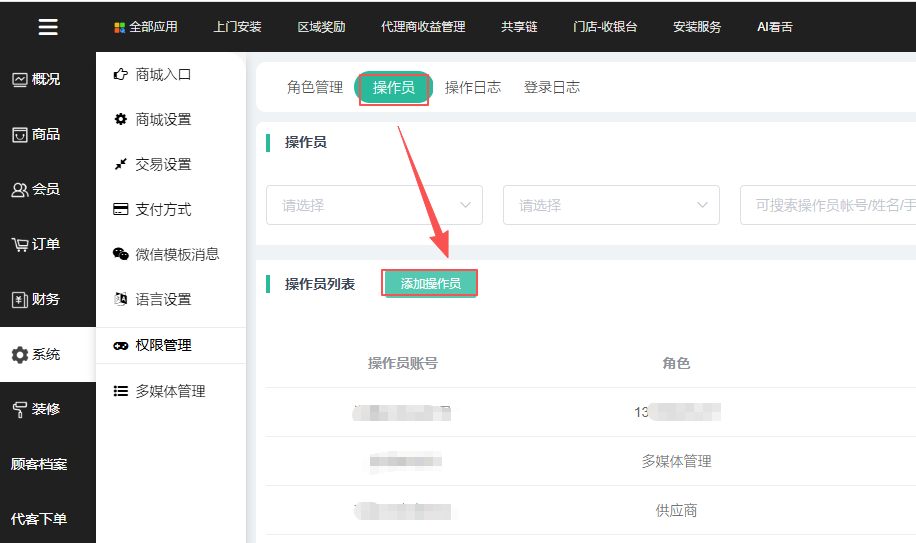Open 财务 finance icon in sidebar
This screenshot has height=543, width=916.
tap(19, 300)
